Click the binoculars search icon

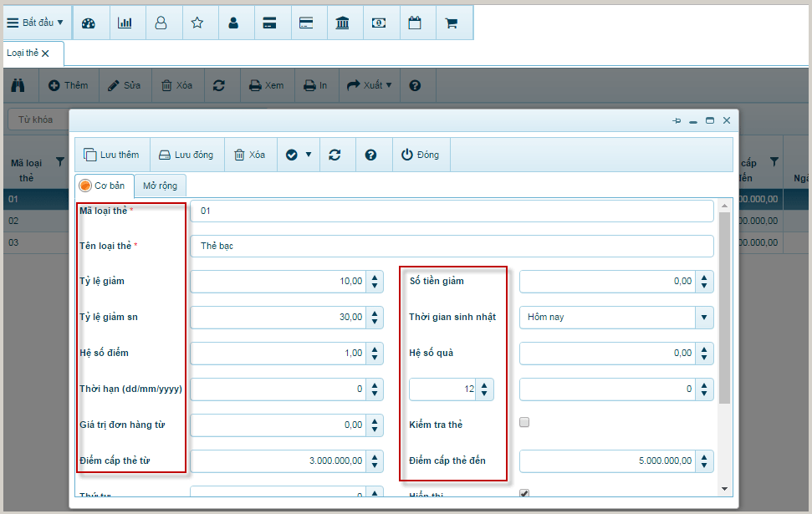pos(18,85)
